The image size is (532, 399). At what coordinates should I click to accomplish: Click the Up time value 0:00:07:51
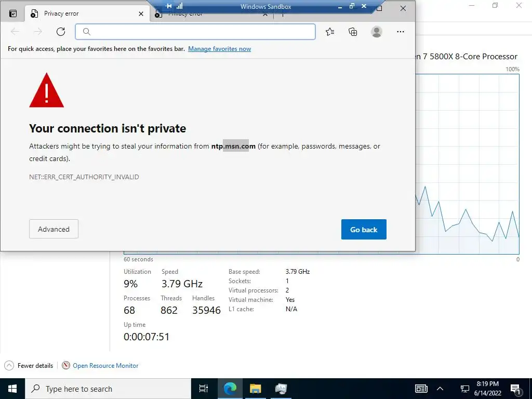pyautogui.click(x=146, y=337)
